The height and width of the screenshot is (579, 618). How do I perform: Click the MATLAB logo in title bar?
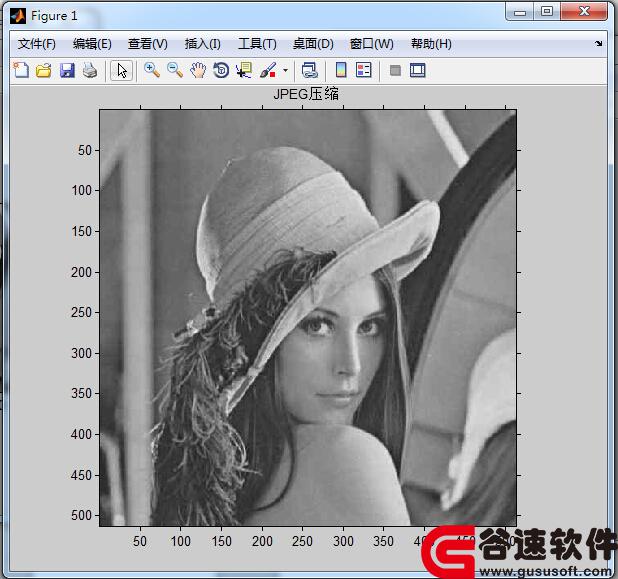18,16
